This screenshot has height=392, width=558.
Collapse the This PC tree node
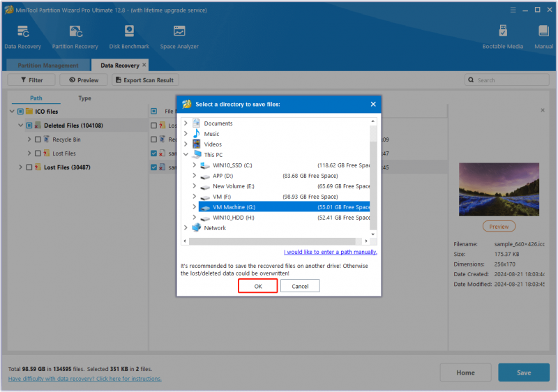click(186, 154)
